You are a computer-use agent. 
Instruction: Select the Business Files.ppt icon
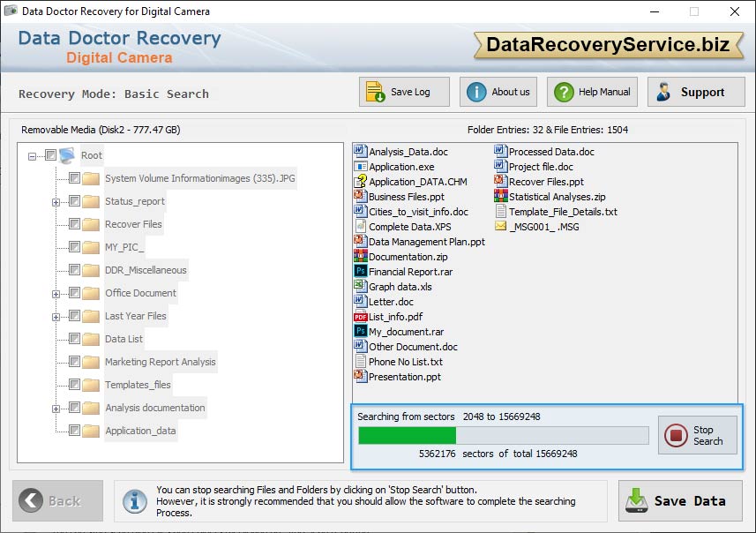click(360, 196)
